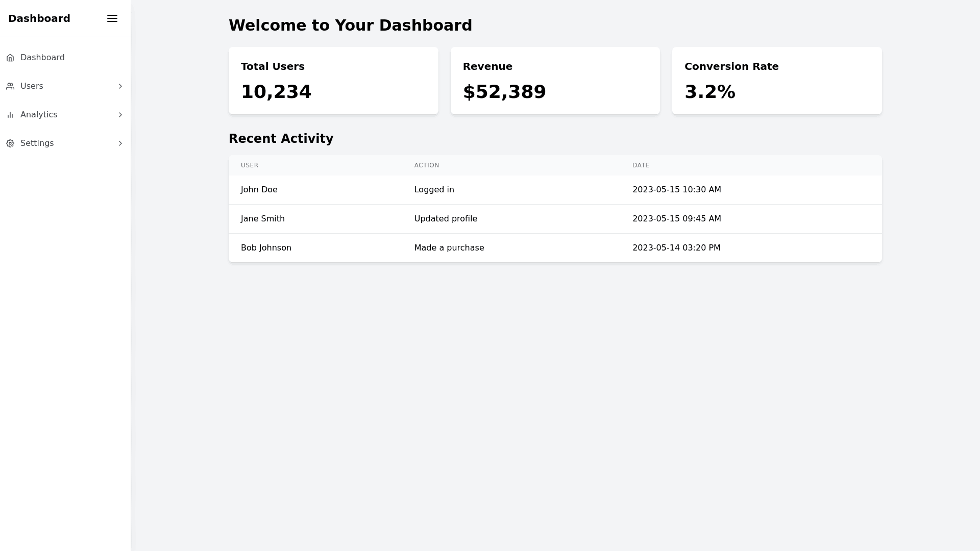The image size is (980, 551).
Task: Click the people icon beside Users
Action: 10,86
